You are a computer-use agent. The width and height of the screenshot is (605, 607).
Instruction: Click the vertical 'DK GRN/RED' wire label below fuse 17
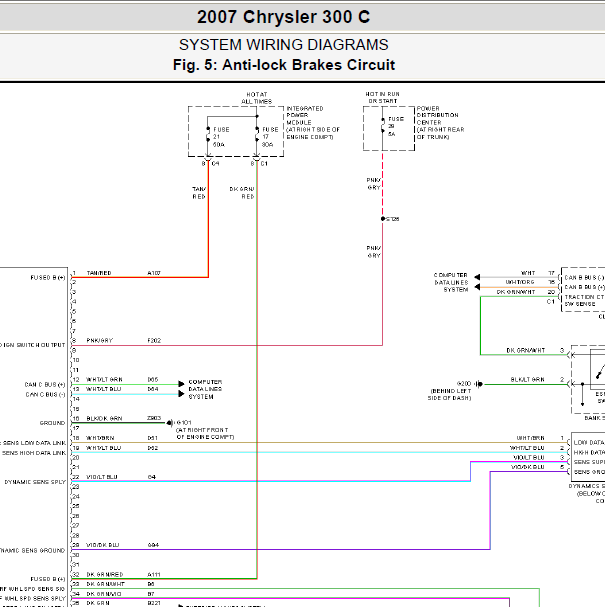(242, 193)
